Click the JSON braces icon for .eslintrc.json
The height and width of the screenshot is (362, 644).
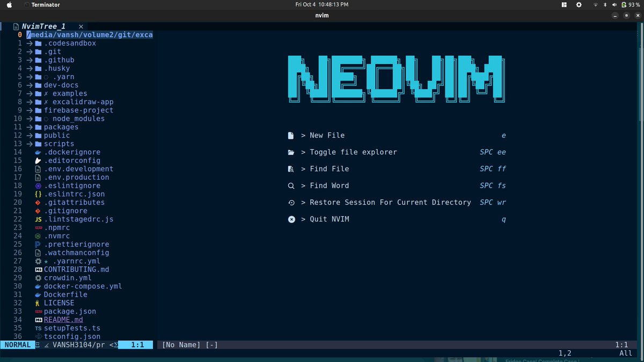(38, 194)
